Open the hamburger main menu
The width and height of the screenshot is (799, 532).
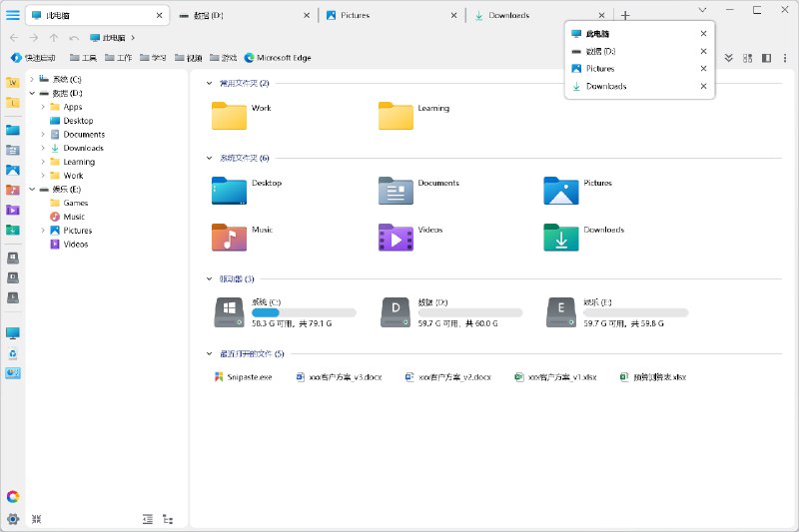click(x=13, y=15)
